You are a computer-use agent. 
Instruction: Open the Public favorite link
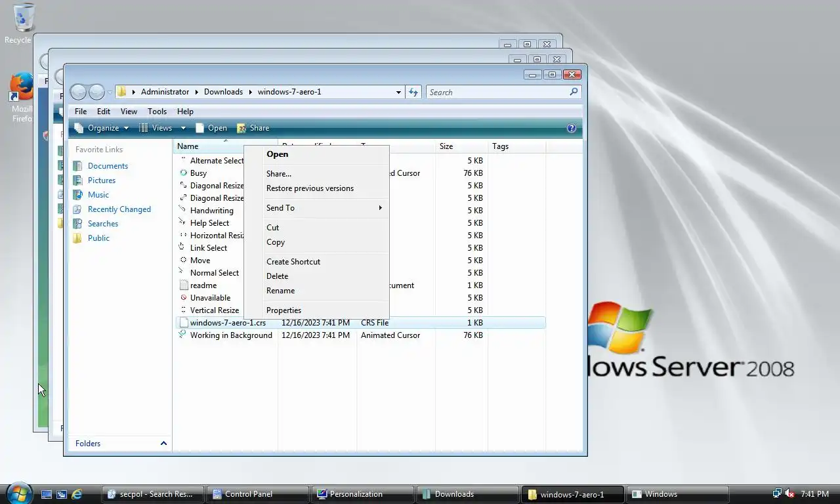98,238
